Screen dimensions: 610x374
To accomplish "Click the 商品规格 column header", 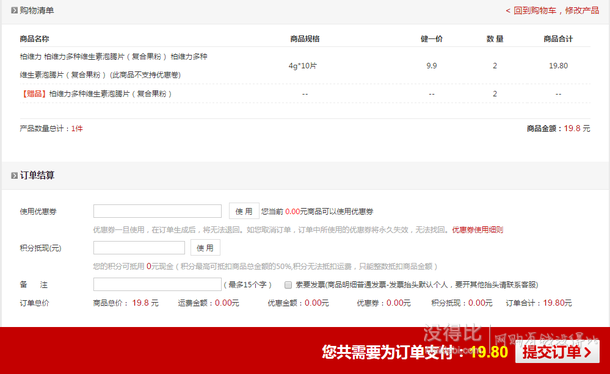I will [305, 39].
